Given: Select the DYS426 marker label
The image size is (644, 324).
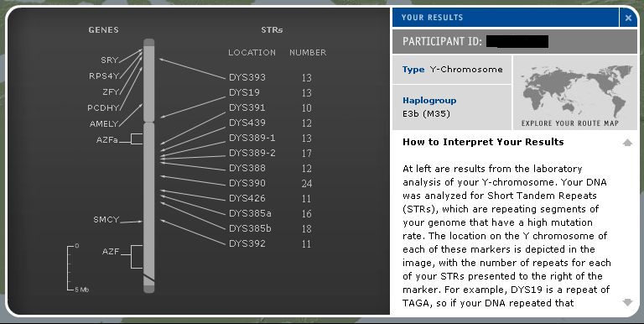Looking at the screenshot, I should (x=247, y=198).
